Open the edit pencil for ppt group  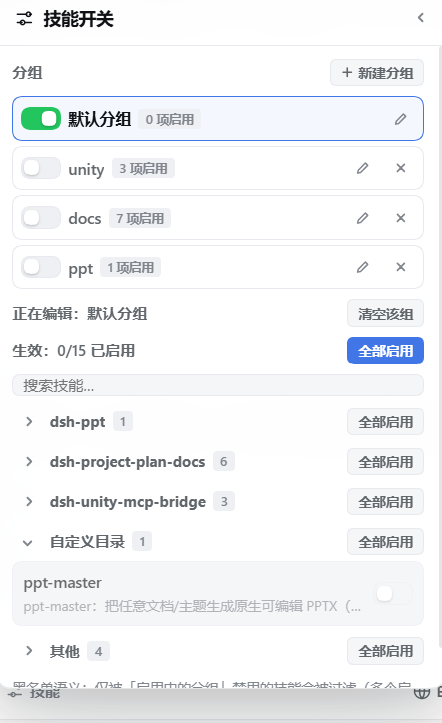[x=362, y=267]
